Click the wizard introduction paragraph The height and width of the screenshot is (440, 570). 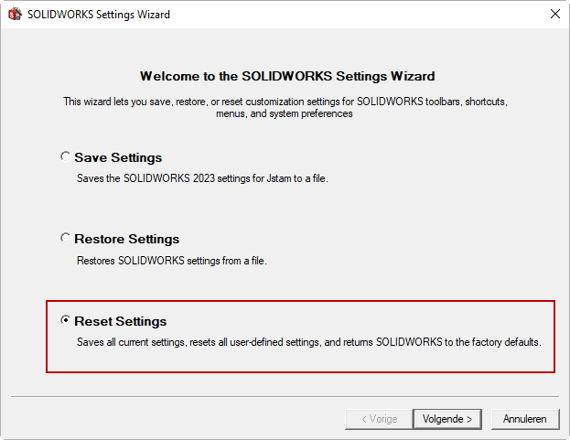click(285, 107)
